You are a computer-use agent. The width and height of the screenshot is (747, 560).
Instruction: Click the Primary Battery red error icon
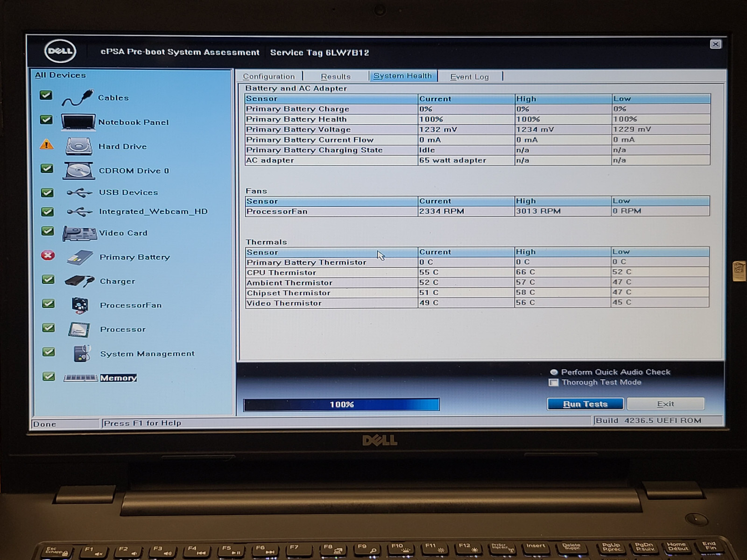[x=48, y=255]
